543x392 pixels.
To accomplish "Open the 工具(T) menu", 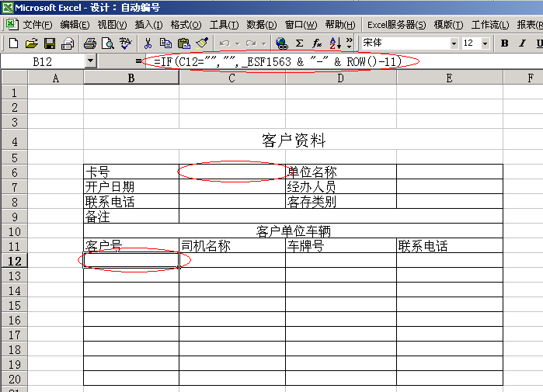I will tap(224, 25).
